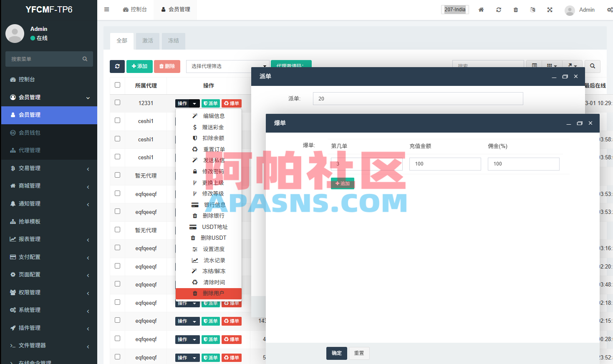Select 编辑信息 from the operations menu

(209, 116)
